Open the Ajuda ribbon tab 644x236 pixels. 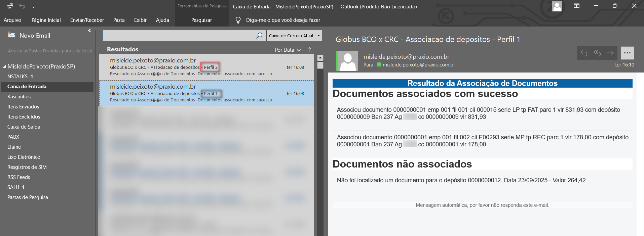click(162, 20)
